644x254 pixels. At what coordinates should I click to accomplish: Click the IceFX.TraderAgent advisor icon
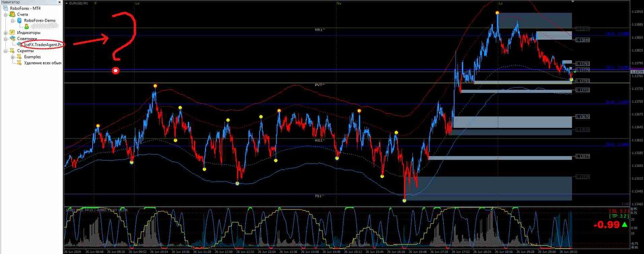19,45
